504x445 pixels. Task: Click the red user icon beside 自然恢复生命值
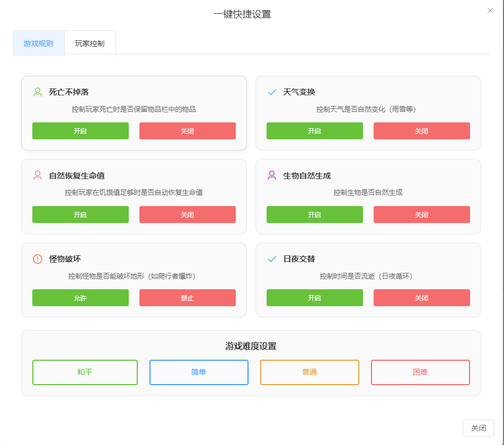38,175
